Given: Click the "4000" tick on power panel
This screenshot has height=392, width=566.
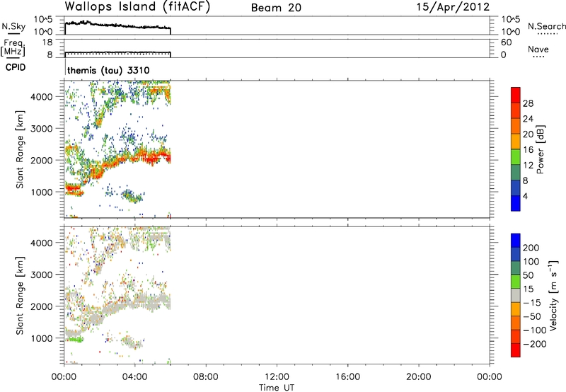Looking at the screenshot, I should [x=42, y=97].
